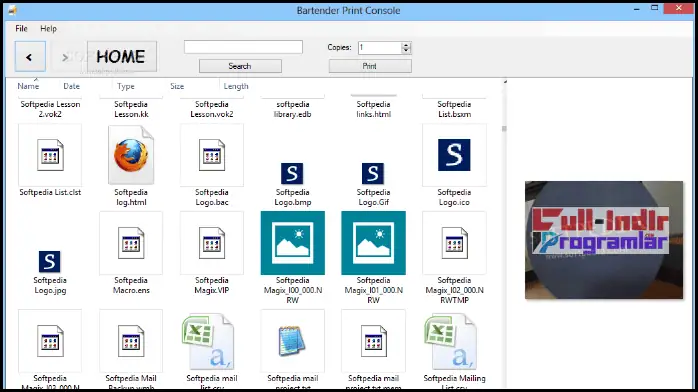Click the Softpedia List.bsxm filename
Screen dimensions: 698x392
454,109
